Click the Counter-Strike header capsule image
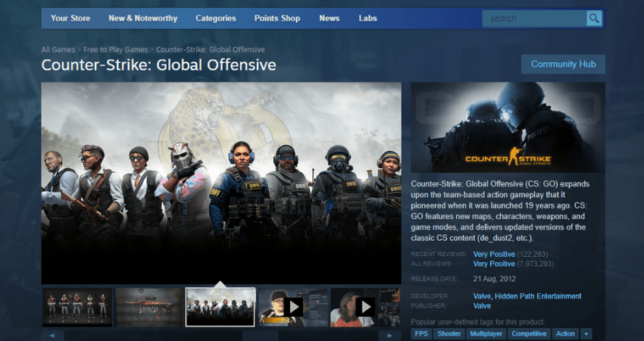The height and width of the screenshot is (341, 644). point(508,127)
